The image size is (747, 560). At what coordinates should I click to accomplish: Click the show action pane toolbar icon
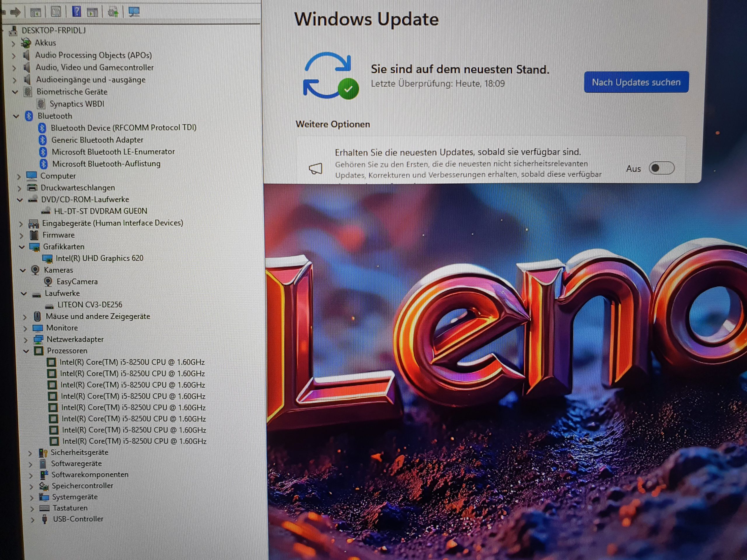(92, 13)
